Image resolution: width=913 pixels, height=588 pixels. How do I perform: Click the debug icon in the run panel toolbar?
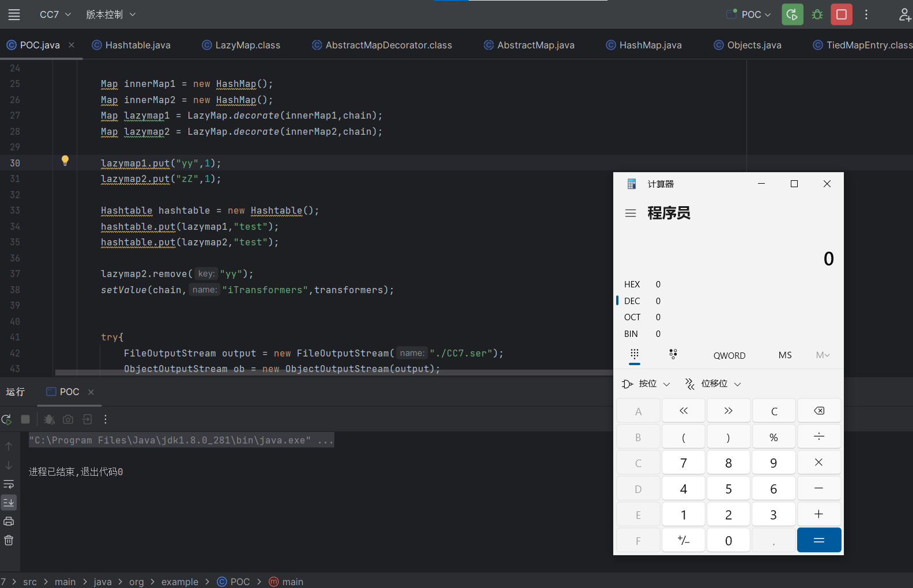(x=49, y=419)
